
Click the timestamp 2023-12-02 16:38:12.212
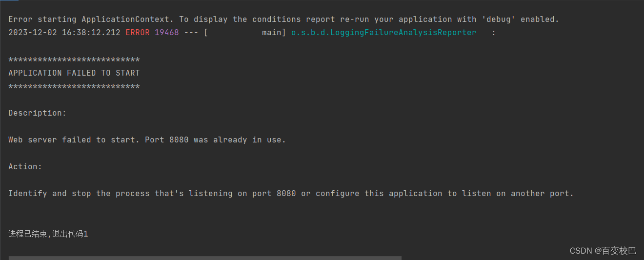64,33
